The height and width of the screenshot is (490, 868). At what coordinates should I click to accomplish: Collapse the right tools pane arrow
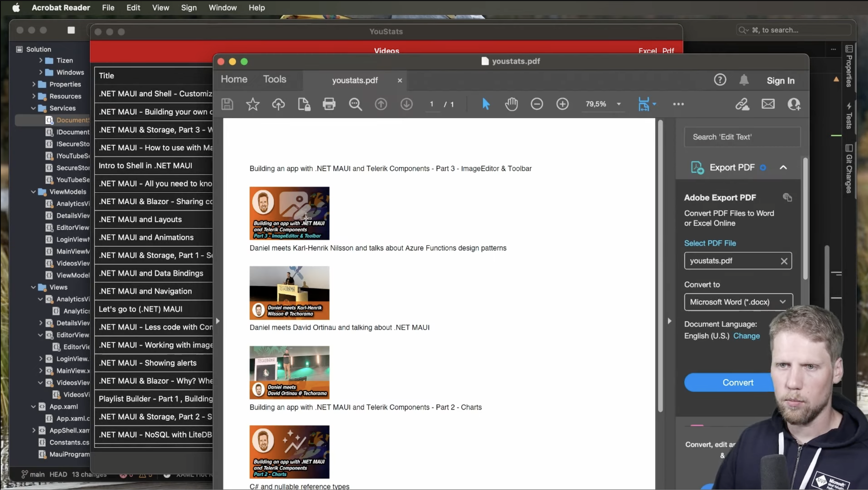point(670,321)
